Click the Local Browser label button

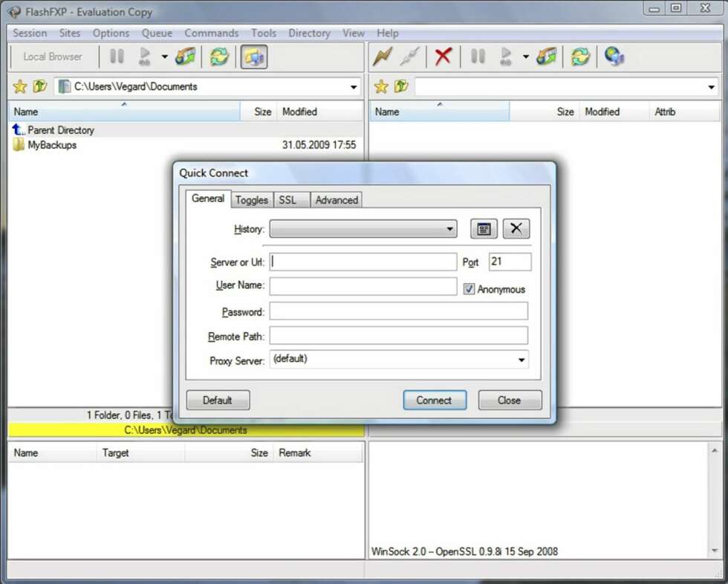coord(53,56)
